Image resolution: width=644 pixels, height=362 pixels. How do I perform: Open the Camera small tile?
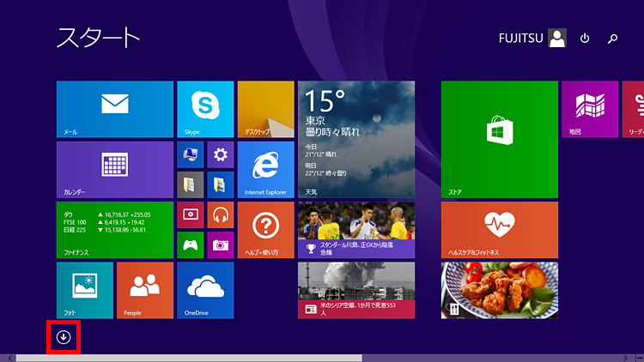pos(221,245)
